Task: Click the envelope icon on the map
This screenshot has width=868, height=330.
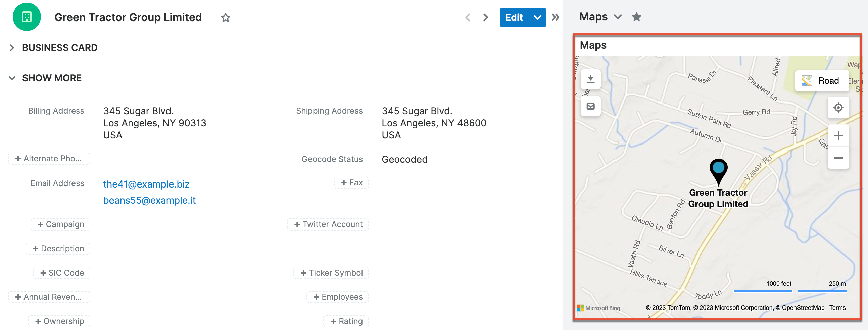Action: (591, 106)
